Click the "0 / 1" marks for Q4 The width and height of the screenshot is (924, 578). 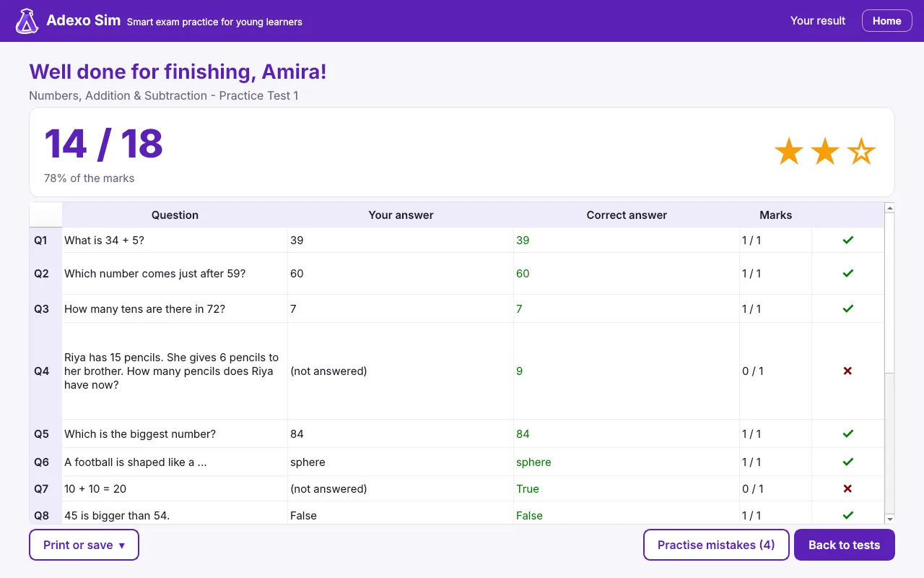point(753,371)
